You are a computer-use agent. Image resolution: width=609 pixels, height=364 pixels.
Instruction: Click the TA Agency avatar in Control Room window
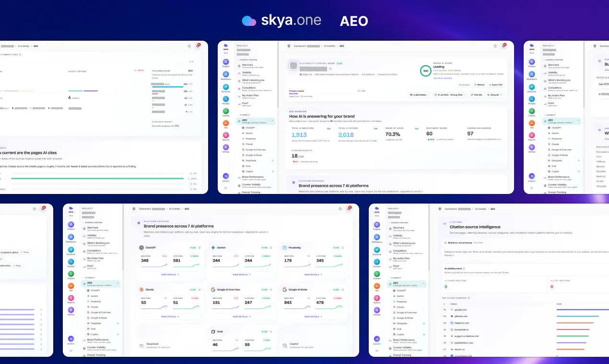click(226, 176)
